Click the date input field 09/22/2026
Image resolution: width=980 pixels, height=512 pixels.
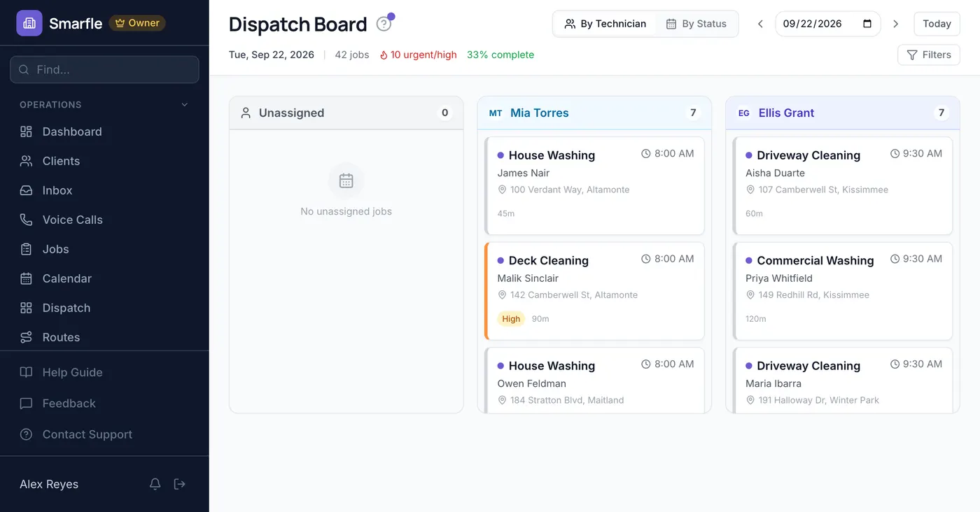coord(827,24)
